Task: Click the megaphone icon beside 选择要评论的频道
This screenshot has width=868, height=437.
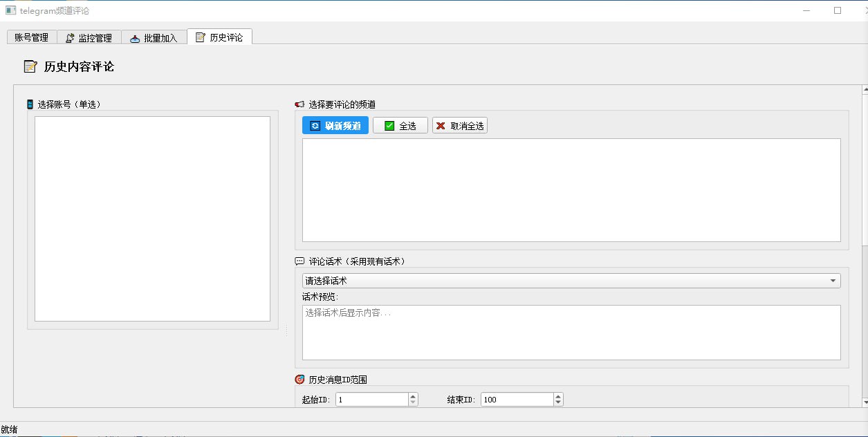Action: tap(299, 104)
